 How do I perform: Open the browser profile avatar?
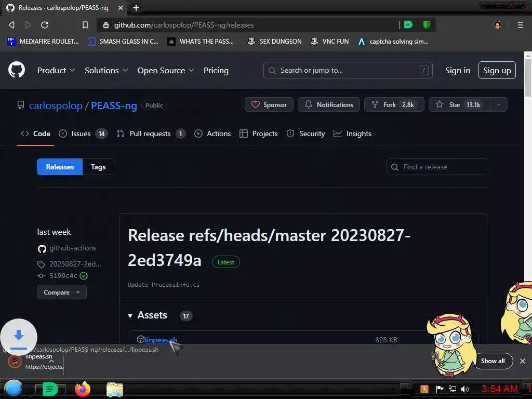coord(497,25)
